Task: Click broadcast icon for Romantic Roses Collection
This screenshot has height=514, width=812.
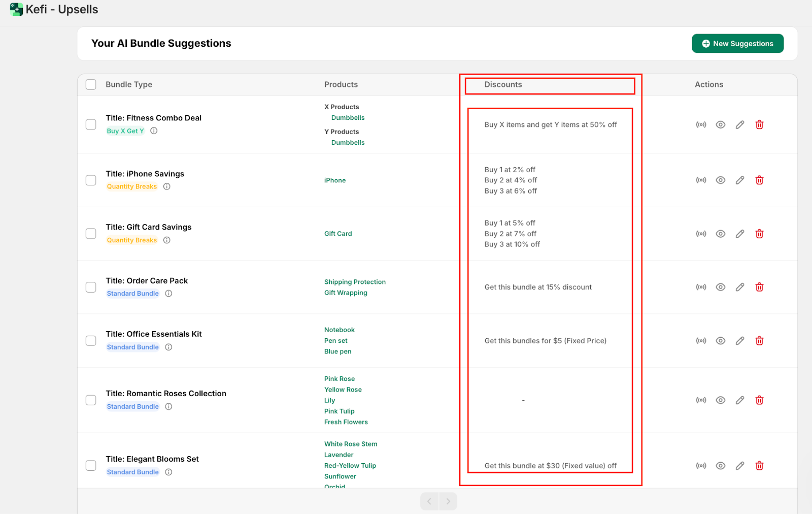Action: 701,400
